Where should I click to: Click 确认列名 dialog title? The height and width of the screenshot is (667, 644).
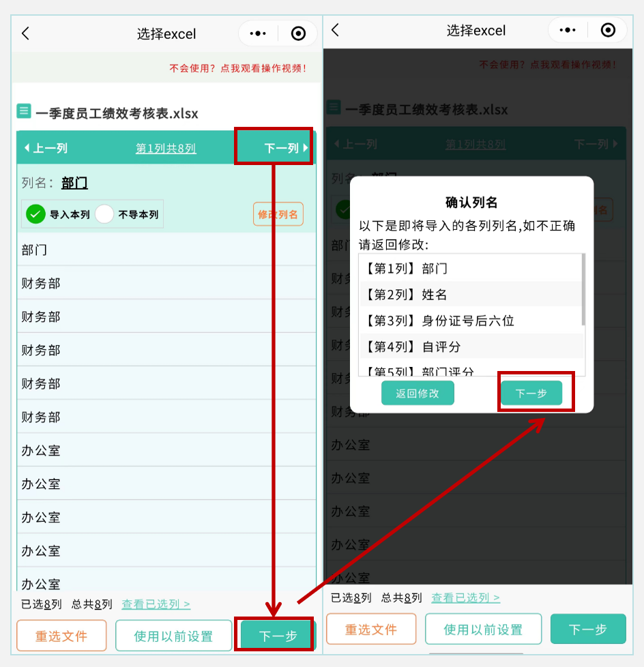pyautogui.click(x=471, y=203)
